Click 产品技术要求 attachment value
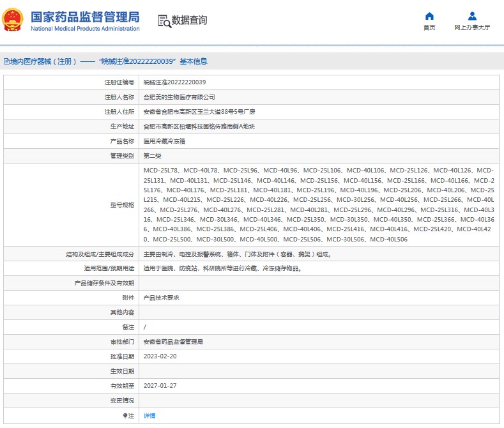Viewport: 504px width, 428px height. click(162, 298)
